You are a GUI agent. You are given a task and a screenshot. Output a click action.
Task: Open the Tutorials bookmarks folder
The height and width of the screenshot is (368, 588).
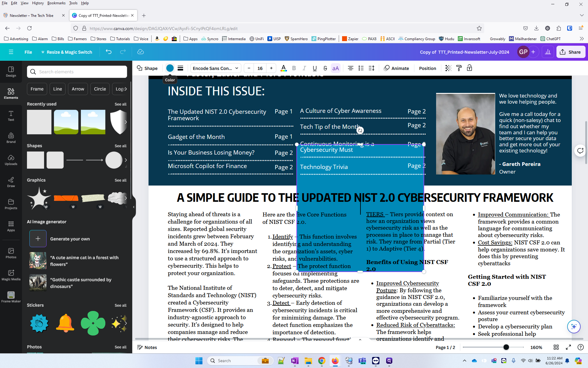pyautogui.click(x=120, y=39)
